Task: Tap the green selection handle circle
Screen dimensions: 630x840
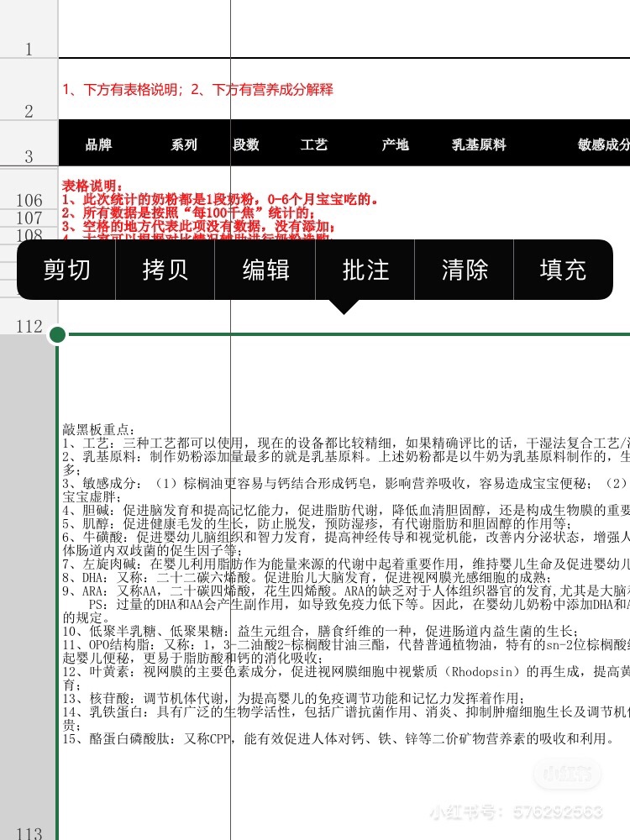Action: (57, 335)
